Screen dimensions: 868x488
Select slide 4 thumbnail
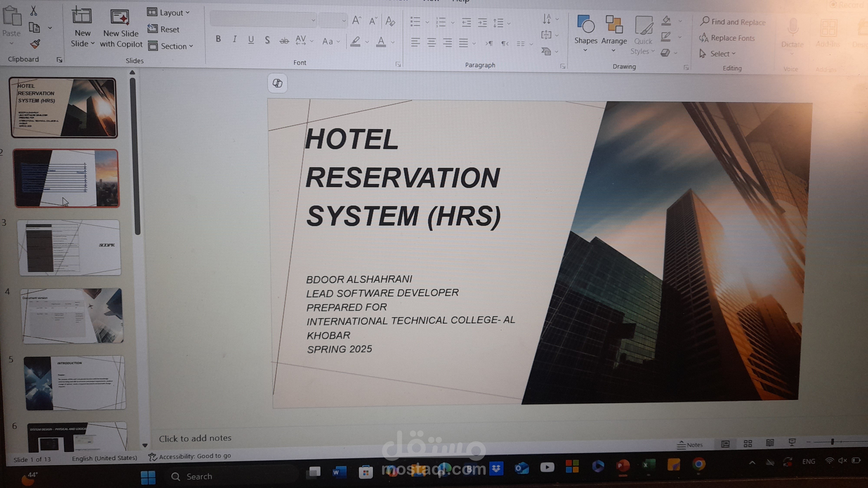(72, 316)
